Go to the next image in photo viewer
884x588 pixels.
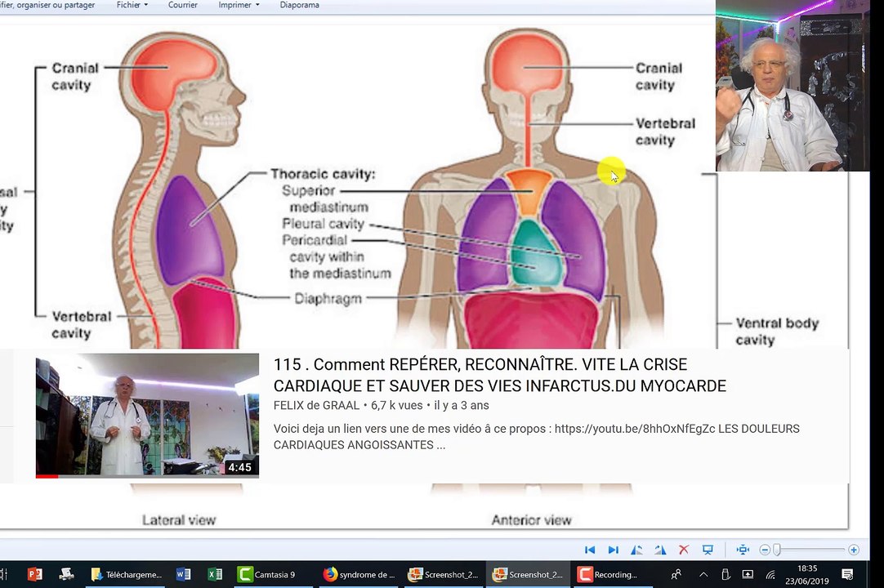(x=613, y=550)
